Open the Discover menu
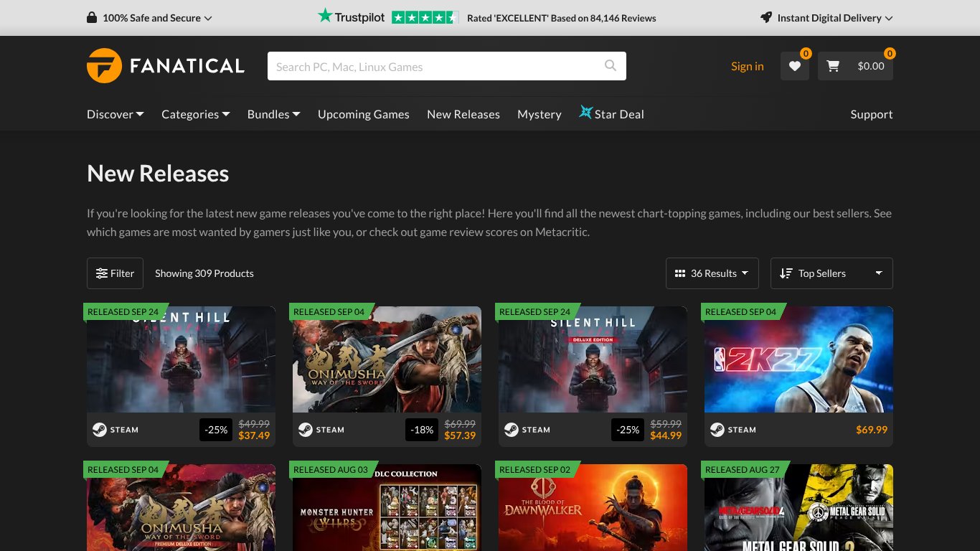 (116, 114)
